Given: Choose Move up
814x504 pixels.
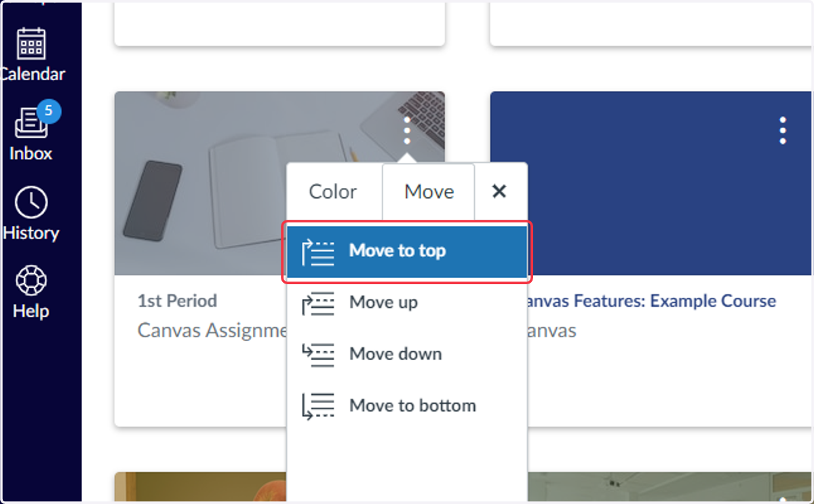Looking at the screenshot, I should (407, 303).
